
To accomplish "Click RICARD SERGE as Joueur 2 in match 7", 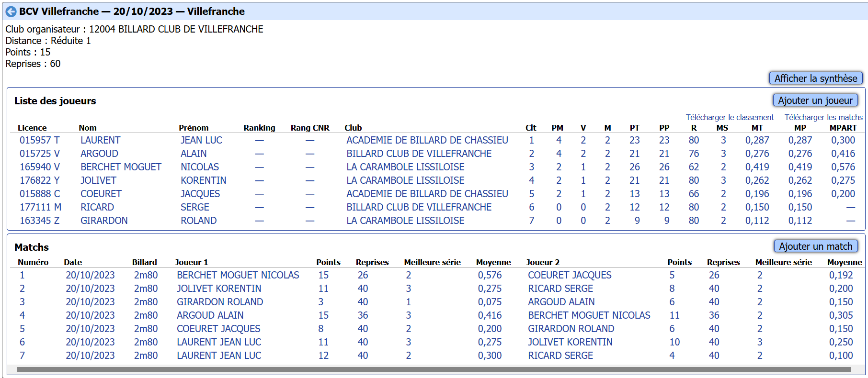I will tap(560, 356).
